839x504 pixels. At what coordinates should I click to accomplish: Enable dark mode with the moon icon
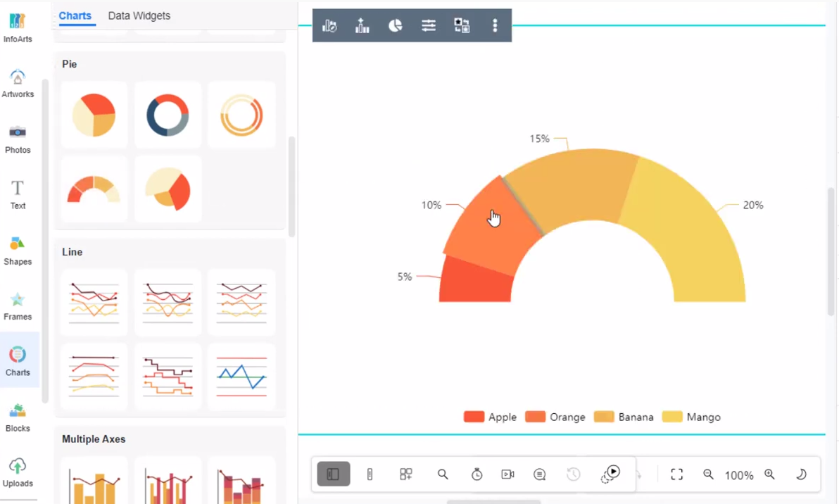[x=801, y=474]
